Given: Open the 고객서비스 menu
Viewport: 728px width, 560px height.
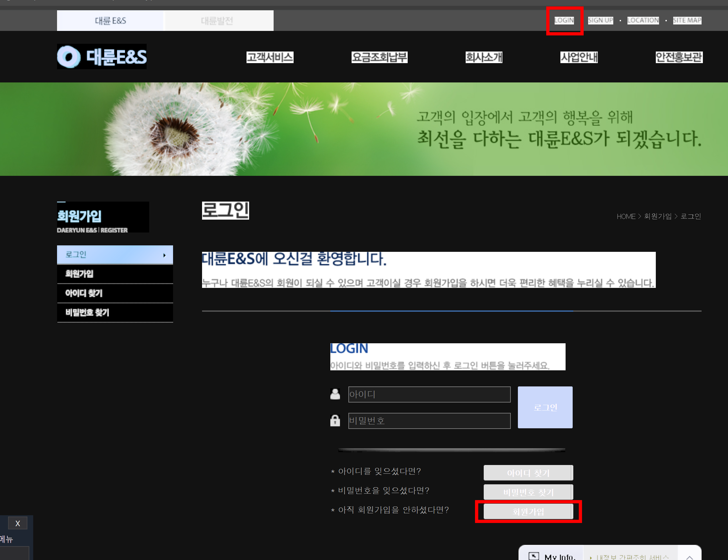Looking at the screenshot, I should click(x=270, y=57).
